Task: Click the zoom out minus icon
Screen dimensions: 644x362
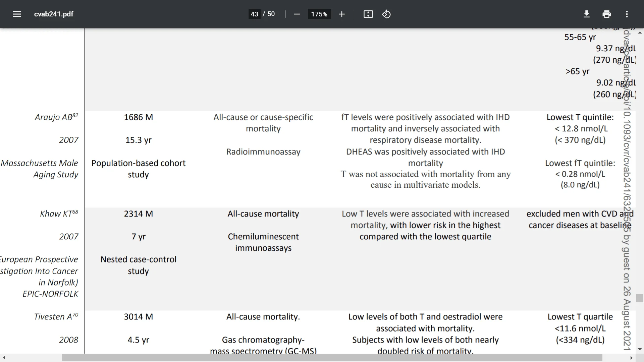Action: click(x=297, y=14)
